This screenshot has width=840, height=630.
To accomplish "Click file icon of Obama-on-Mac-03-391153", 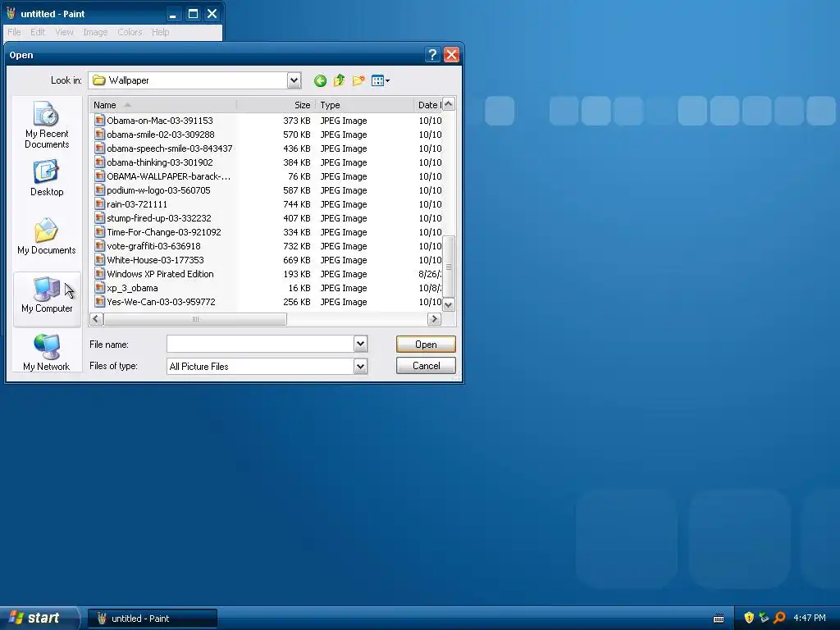I will [99, 121].
